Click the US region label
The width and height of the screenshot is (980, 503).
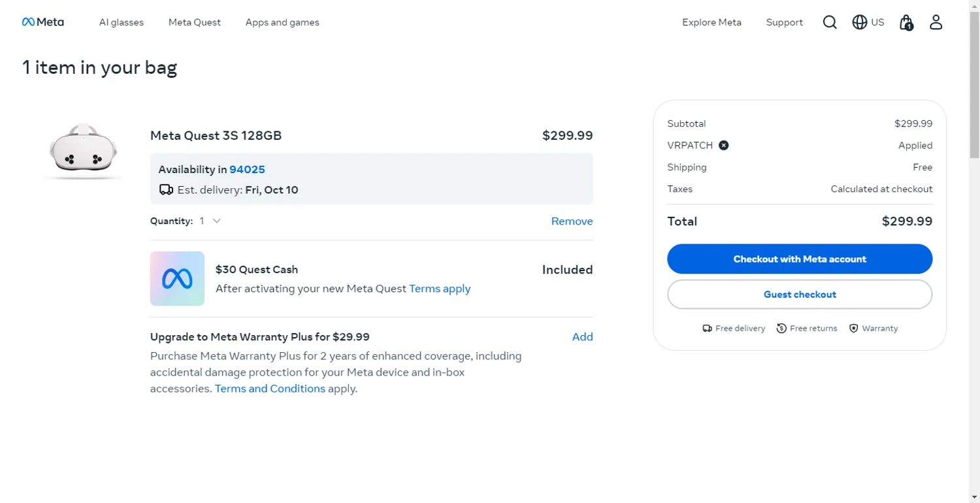coord(877,22)
